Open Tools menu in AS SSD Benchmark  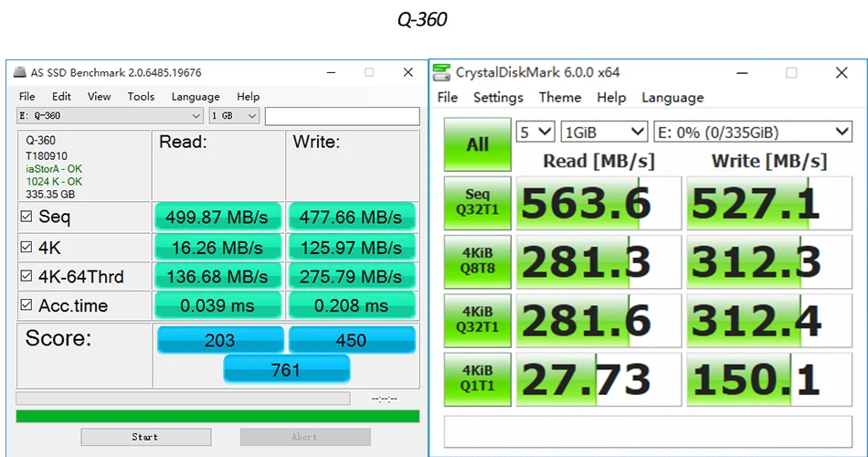tap(141, 96)
